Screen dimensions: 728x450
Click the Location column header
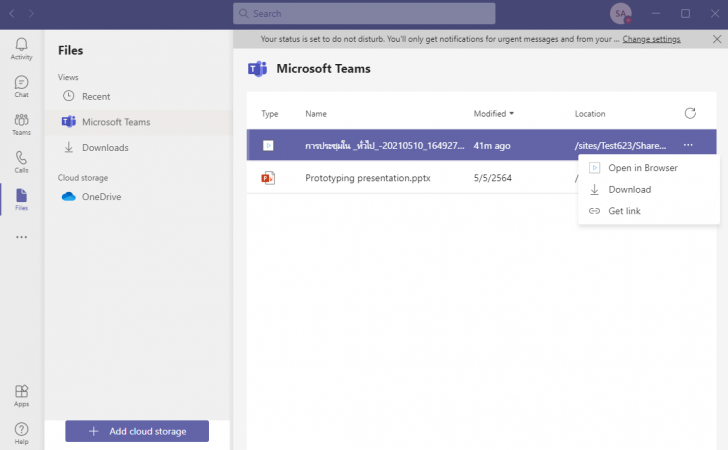point(590,114)
